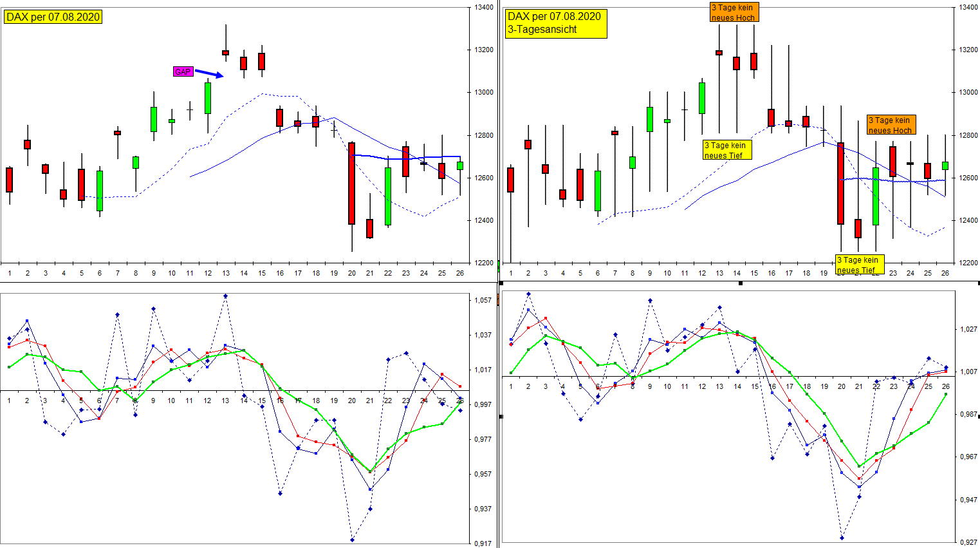Select the 12200 axis value on the 3-Tagesansicht chart
Viewport: 980px width, 548px height.
968,263
